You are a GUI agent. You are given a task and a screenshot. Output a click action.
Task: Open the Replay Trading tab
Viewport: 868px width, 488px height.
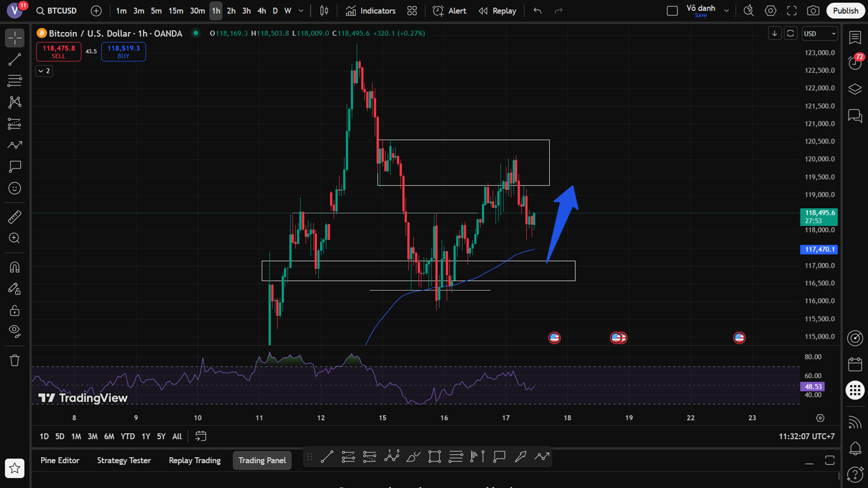[x=194, y=460]
